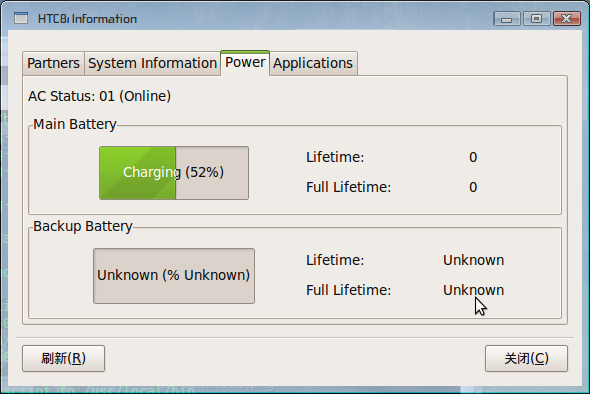590x394 pixels.
Task: Click the Backup Battery group label
Action: [83, 226]
